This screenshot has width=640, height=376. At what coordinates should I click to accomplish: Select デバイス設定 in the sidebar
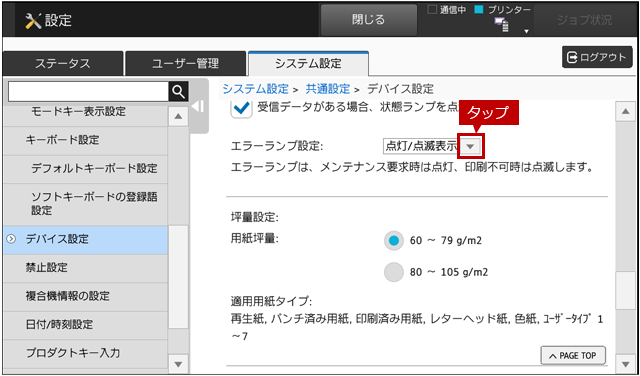point(85,240)
